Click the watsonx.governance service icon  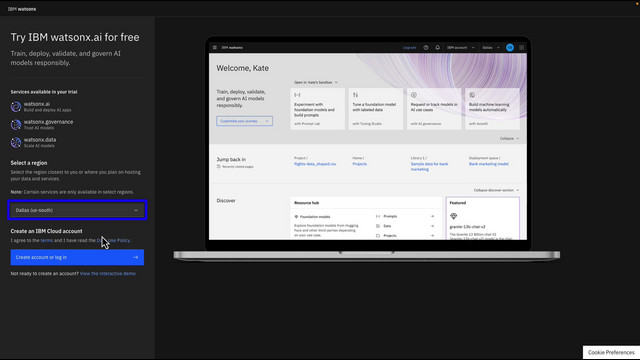pyautogui.click(x=16, y=124)
